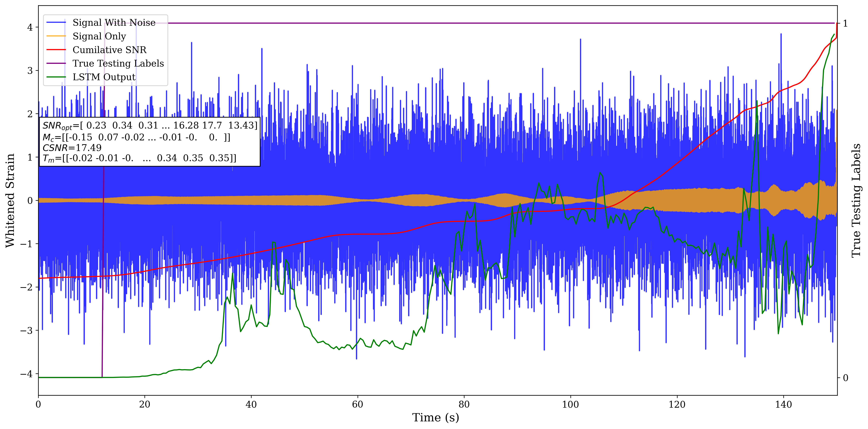
Task: Click the Time (s) x-axis label
Action: tap(435, 418)
